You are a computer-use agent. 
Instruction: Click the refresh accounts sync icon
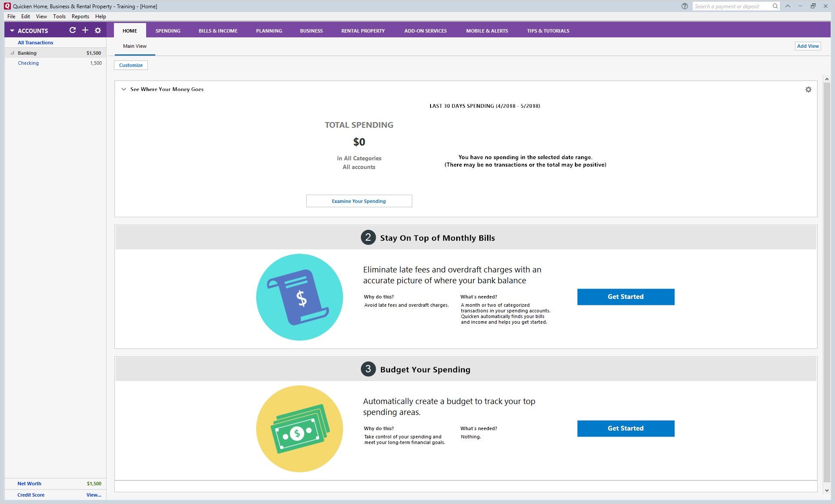[73, 30]
